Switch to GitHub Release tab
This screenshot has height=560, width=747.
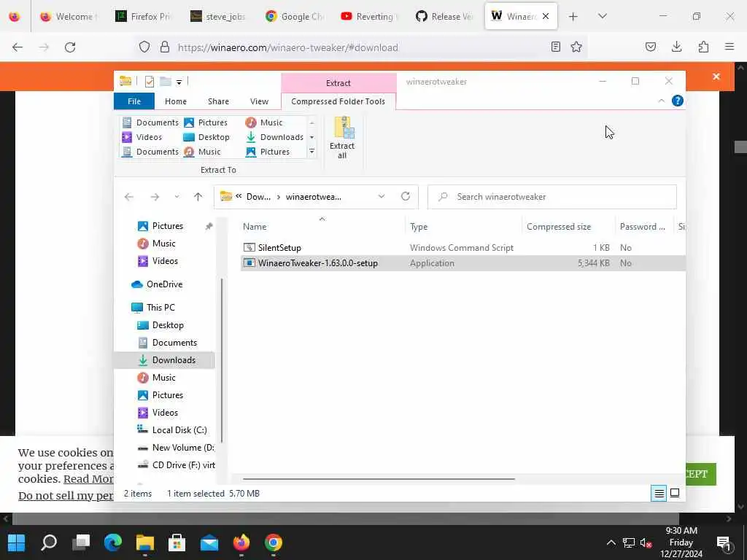pyautogui.click(x=444, y=17)
